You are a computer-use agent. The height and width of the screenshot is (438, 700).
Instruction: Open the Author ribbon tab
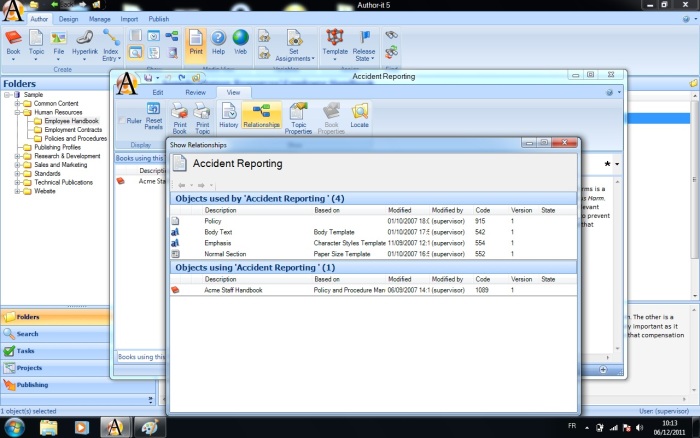tap(39, 19)
